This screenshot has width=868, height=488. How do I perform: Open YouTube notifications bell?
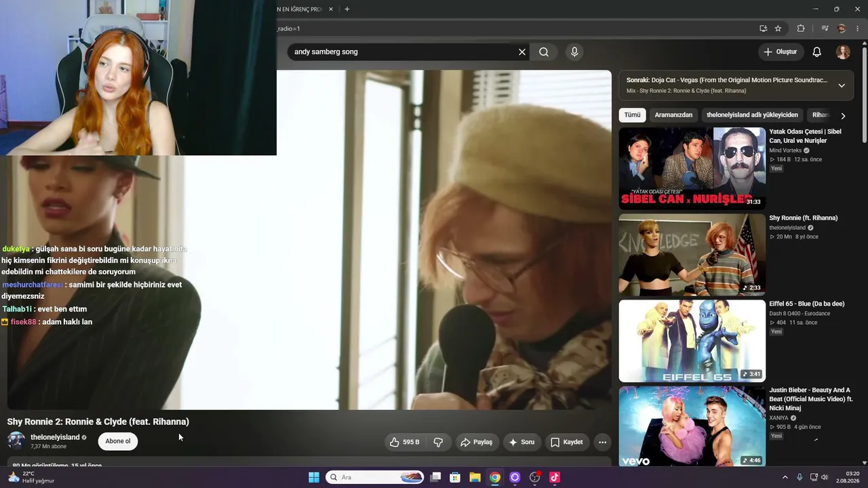pyautogui.click(x=817, y=52)
